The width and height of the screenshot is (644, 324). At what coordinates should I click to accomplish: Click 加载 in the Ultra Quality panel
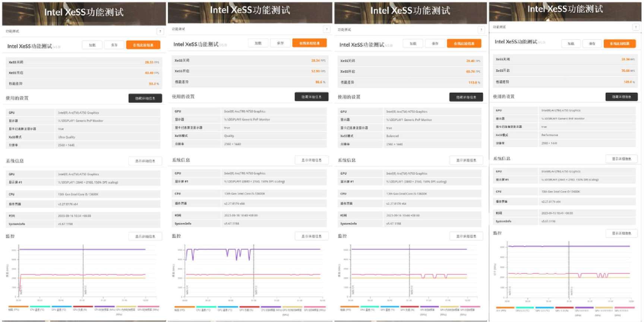coord(92,45)
